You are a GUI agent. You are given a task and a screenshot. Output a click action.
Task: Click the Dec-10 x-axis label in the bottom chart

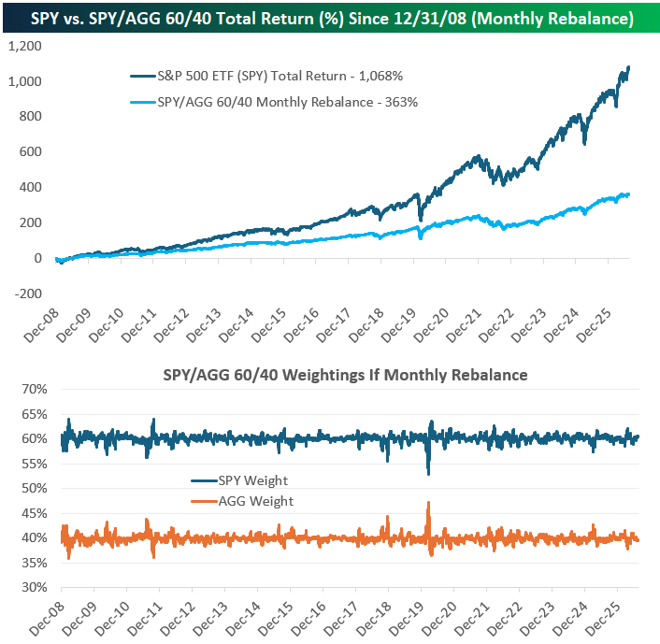click(x=112, y=619)
